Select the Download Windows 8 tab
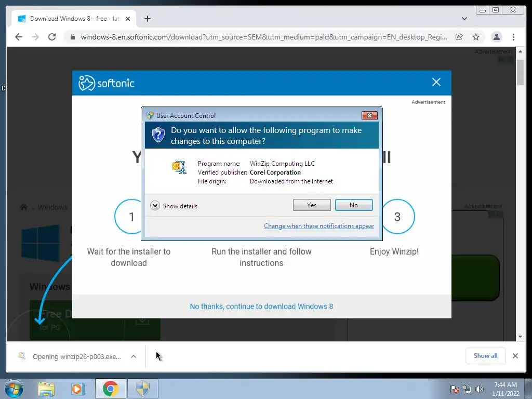The height and width of the screenshot is (399, 532). (74, 19)
